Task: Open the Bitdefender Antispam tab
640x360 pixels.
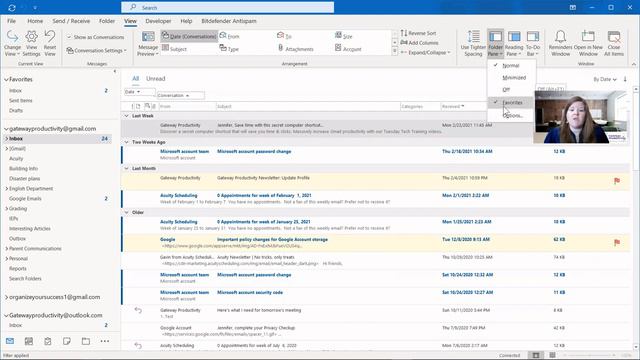Action: click(229, 21)
